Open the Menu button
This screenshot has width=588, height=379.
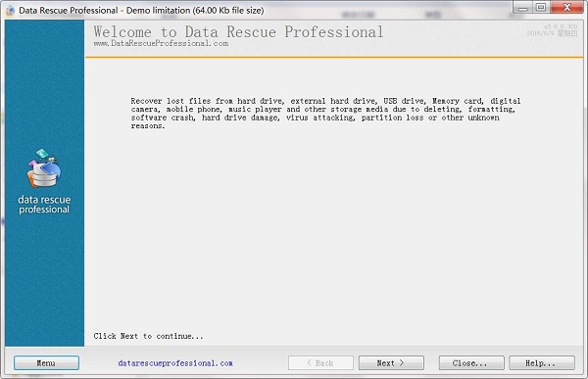[46, 363]
